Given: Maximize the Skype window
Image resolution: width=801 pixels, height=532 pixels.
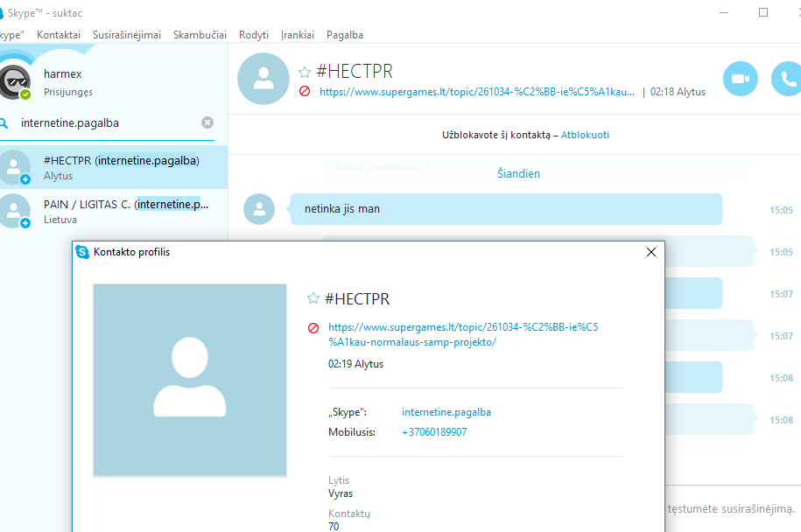Looking at the screenshot, I should pyautogui.click(x=763, y=13).
